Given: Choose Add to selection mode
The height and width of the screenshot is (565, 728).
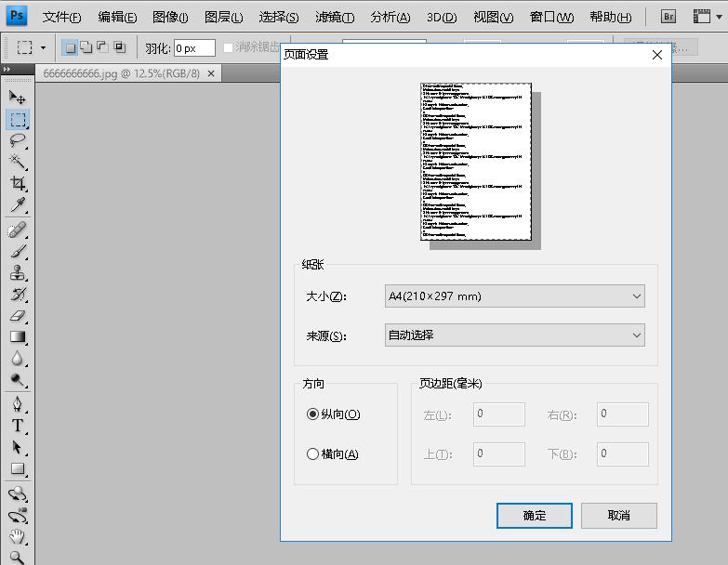Looking at the screenshot, I should pyautogui.click(x=86, y=46).
